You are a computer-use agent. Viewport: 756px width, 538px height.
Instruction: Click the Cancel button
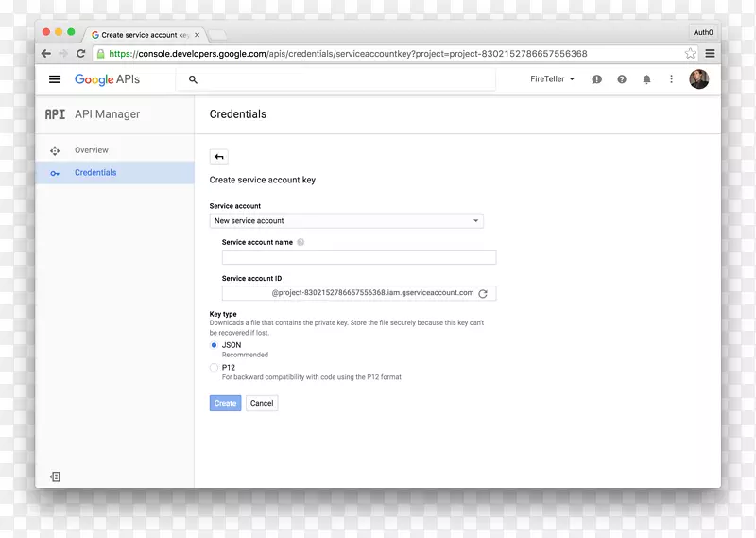click(262, 403)
